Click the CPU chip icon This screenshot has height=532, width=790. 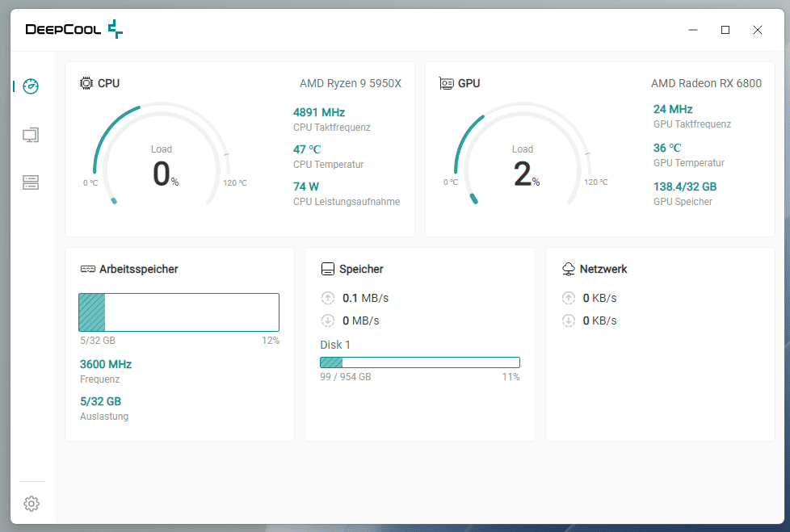[x=86, y=83]
